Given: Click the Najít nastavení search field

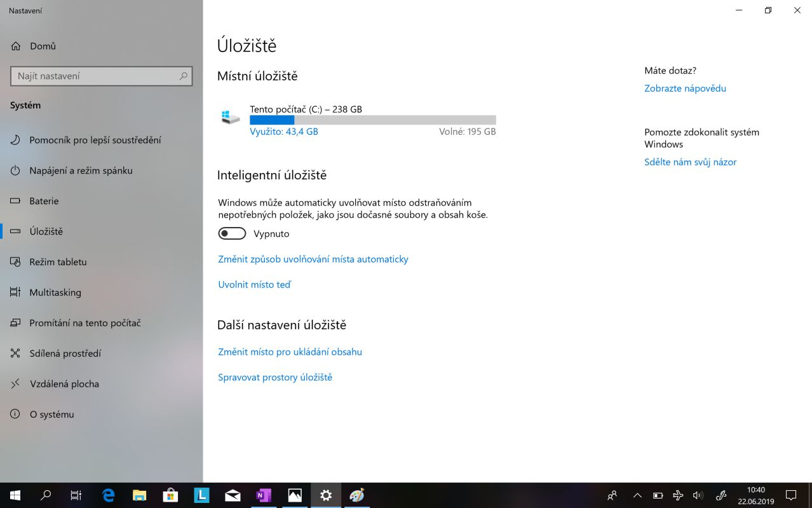Looking at the screenshot, I should click(102, 76).
